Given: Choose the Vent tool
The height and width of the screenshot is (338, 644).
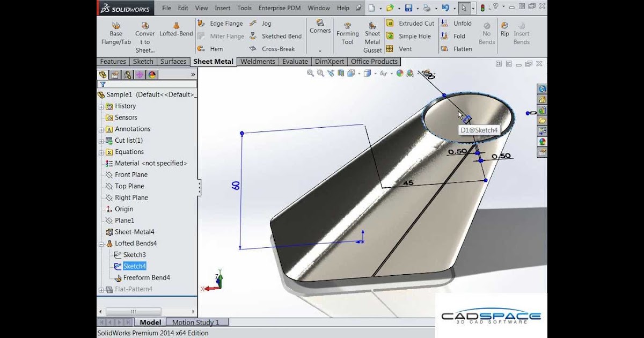Looking at the screenshot, I should coord(399,49).
